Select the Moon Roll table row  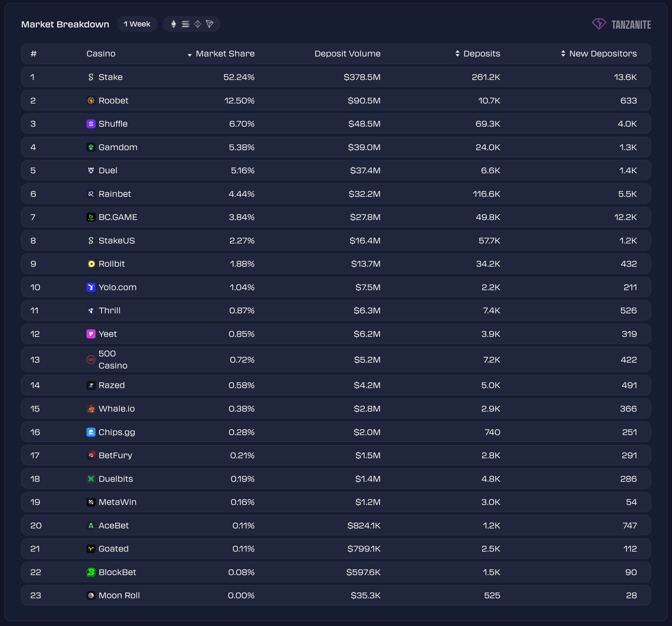[x=336, y=596]
